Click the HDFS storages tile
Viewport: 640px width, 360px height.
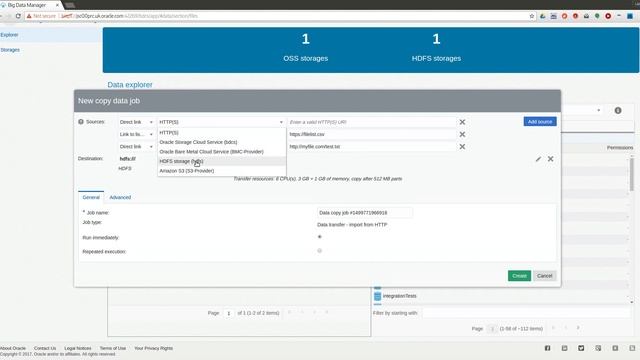coord(436,48)
